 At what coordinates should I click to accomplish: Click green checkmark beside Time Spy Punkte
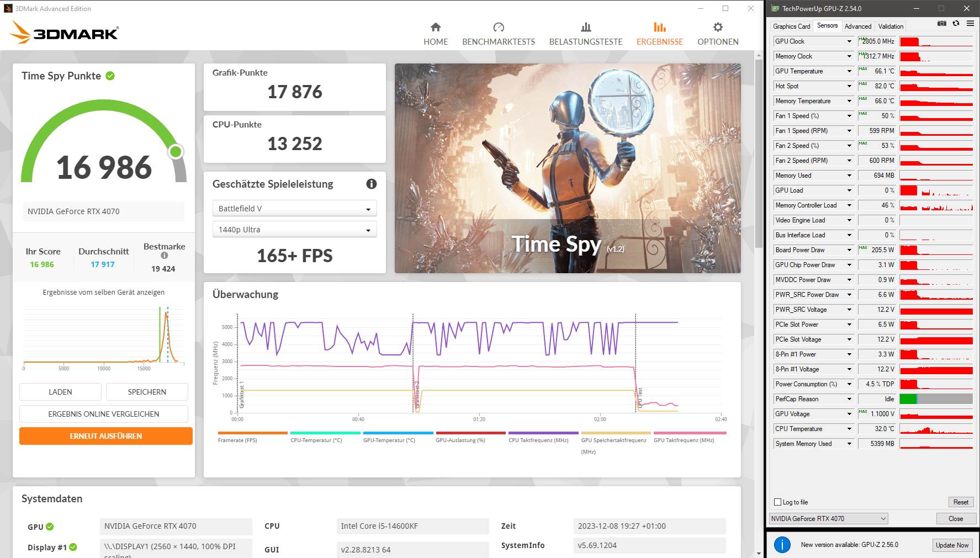(110, 76)
